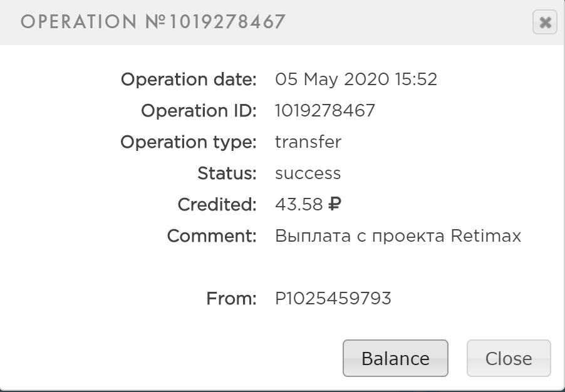Select the Credited label
This screenshot has width=565, height=392.
(217, 205)
